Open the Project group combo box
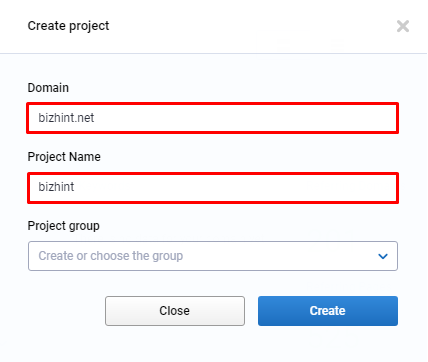Viewport: 428px width, 362px height. [x=213, y=256]
